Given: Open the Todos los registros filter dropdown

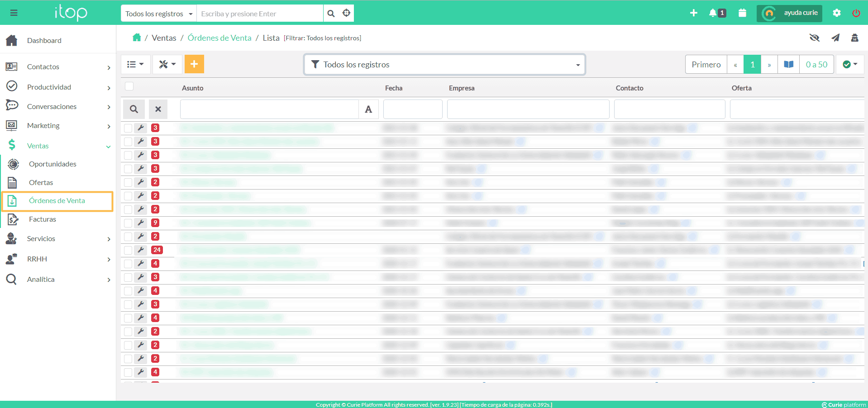Looking at the screenshot, I should [x=444, y=65].
